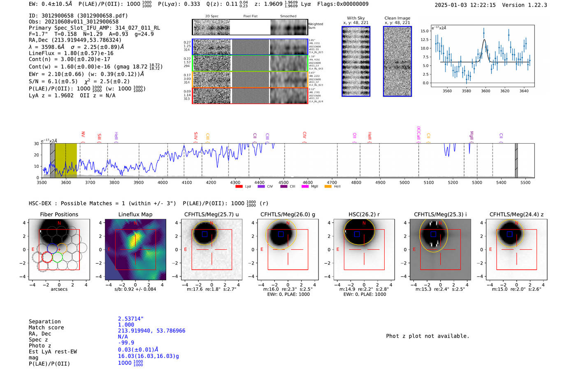The width and height of the screenshot is (576, 392).
Task: Click the blue fiber circle in Fiber Positions
Action: [52, 248]
